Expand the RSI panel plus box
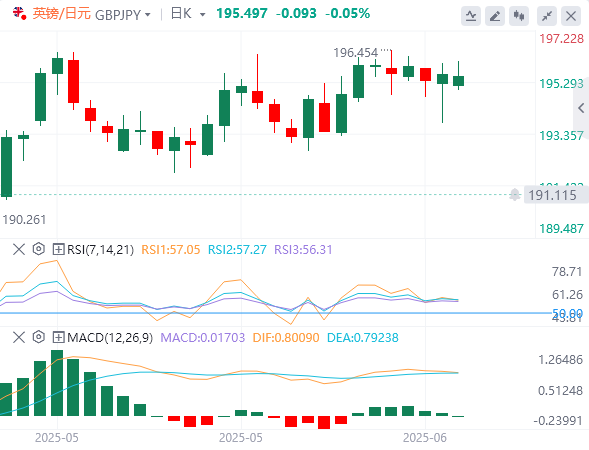Screen dimensions: 589x450 coord(58,249)
